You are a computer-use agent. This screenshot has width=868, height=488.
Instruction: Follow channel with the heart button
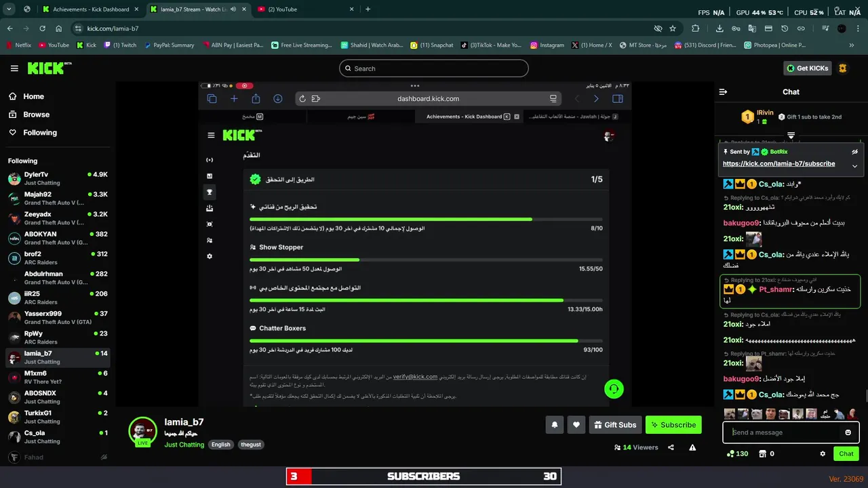coord(576,425)
